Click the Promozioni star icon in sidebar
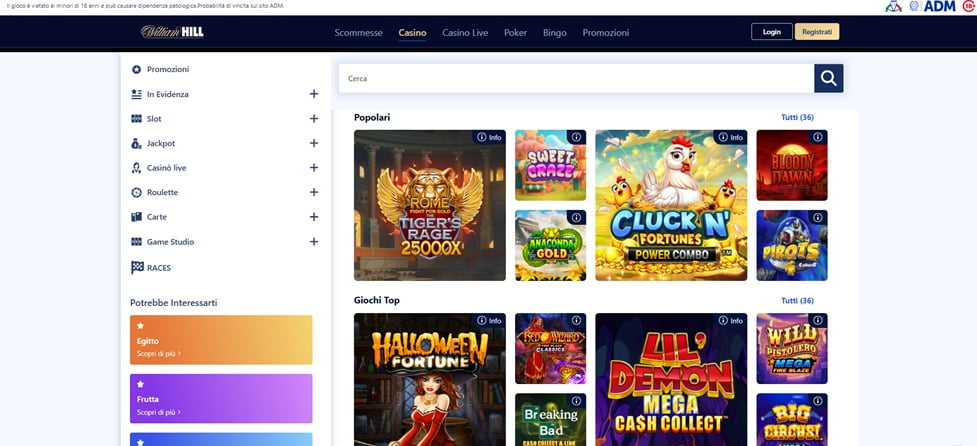This screenshot has width=977, height=446. click(136, 69)
